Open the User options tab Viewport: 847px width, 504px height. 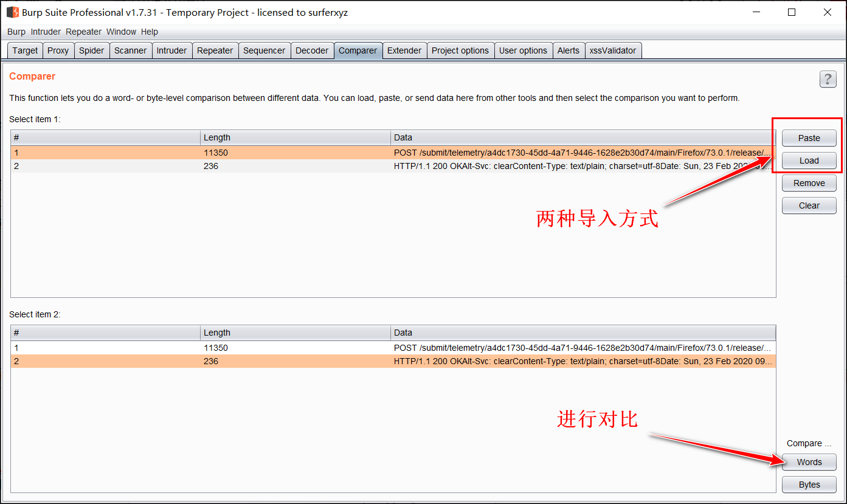point(523,50)
